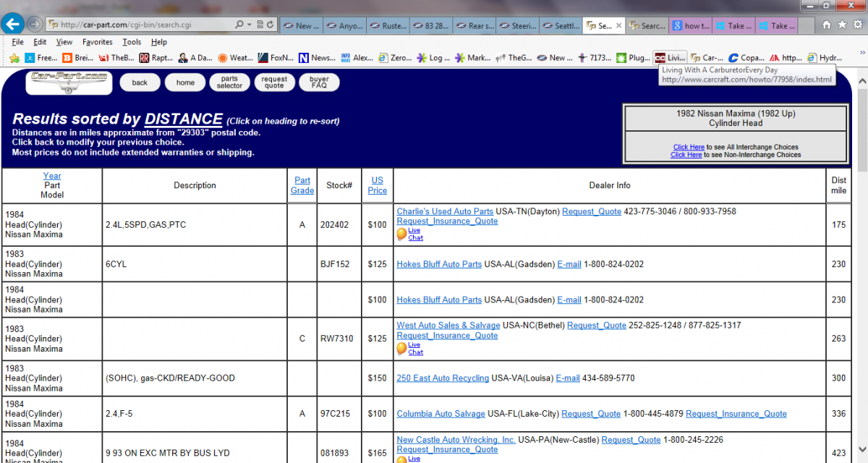This screenshot has width=868, height=463.
Task: Open the 'Plug...' favorites bar bookmark
Action: pos(633,58)
